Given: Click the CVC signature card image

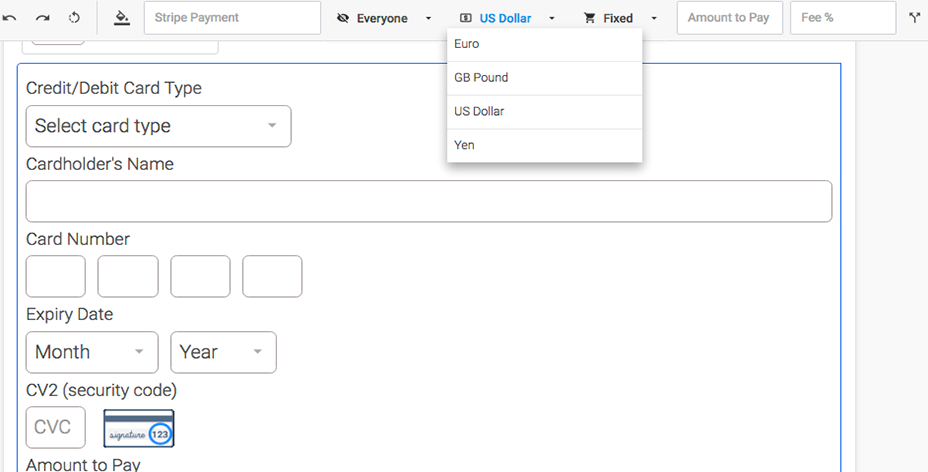Looking at the screenshot, I should [139, 428].
